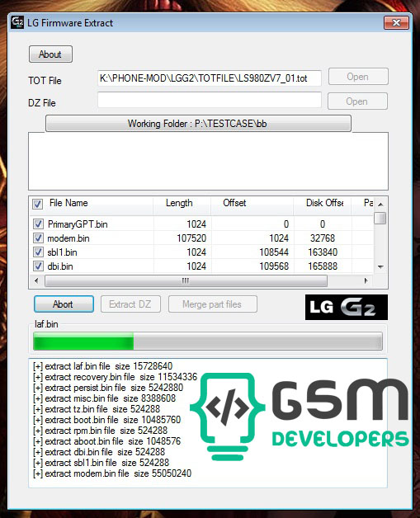Image resolution: width=420 pixels, height=518 pixels.
Task: Click the up arrow of list scrollbar
Action: [380, 205]
